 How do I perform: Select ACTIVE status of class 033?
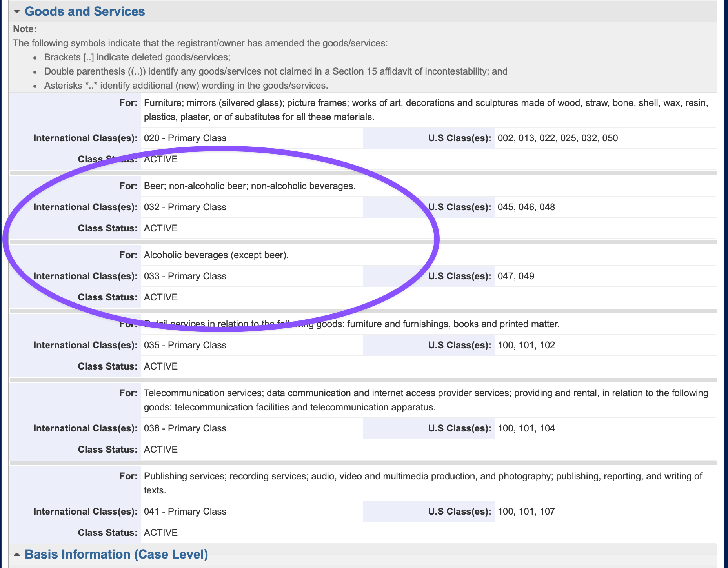point(161,297)
